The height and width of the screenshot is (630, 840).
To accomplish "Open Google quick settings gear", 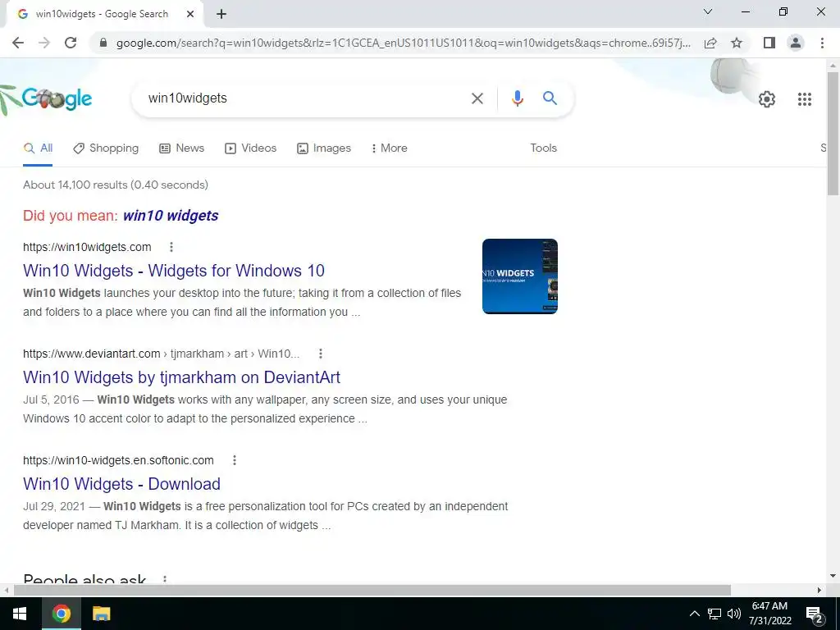I will point(767,99).
